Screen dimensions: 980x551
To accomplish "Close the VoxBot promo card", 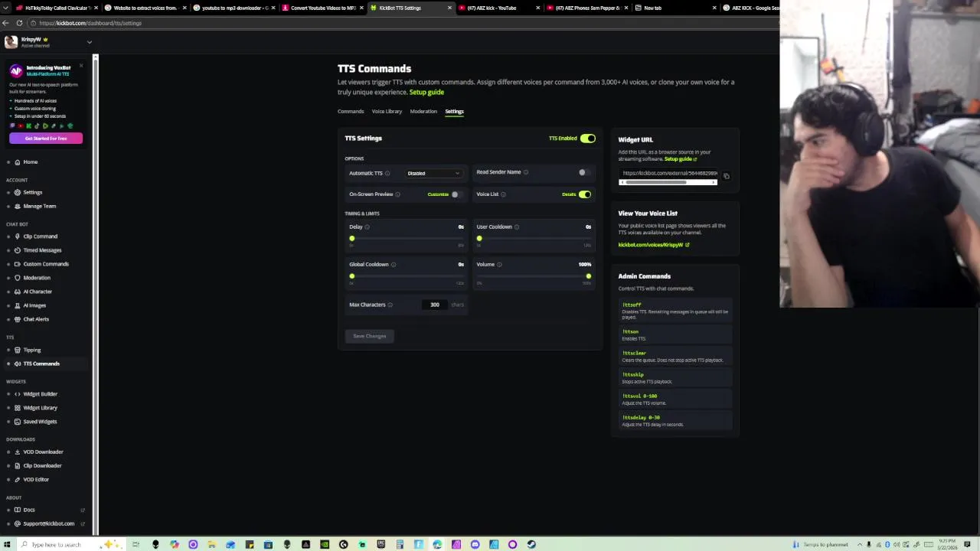I will [81, 65].
